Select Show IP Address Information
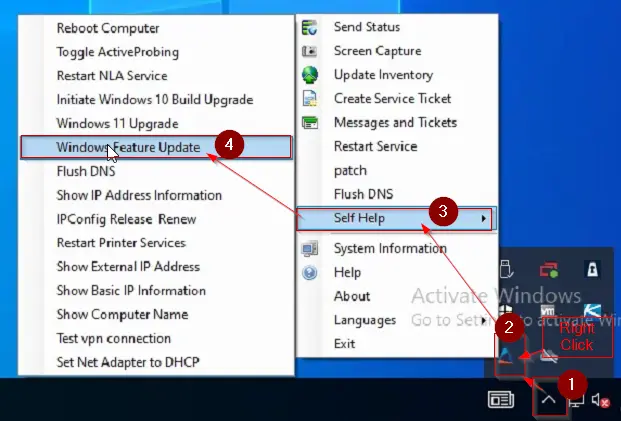The image size is (621, 421). click(x=157, y=195)
